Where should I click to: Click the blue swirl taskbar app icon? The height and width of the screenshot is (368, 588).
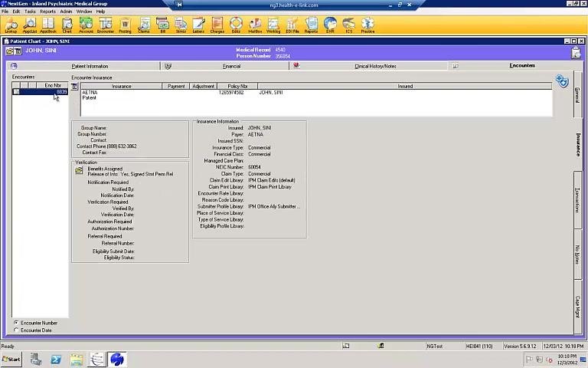[x=117, y=360]
